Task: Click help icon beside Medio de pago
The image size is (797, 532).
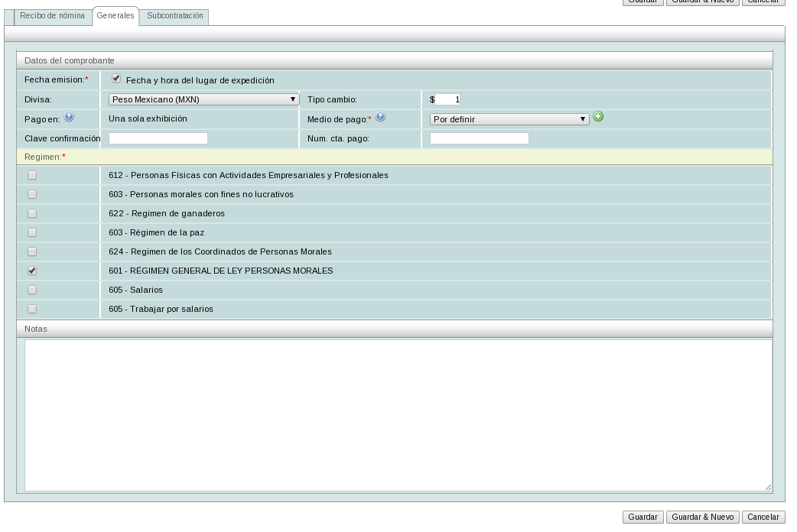Action: (380, 117)
